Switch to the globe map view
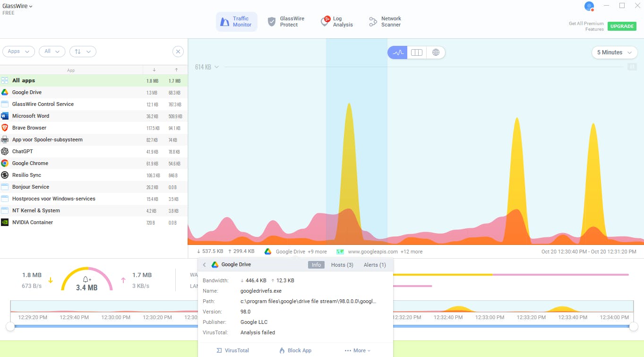This screenshot has width=644, height=357. [x=436, y=52]
